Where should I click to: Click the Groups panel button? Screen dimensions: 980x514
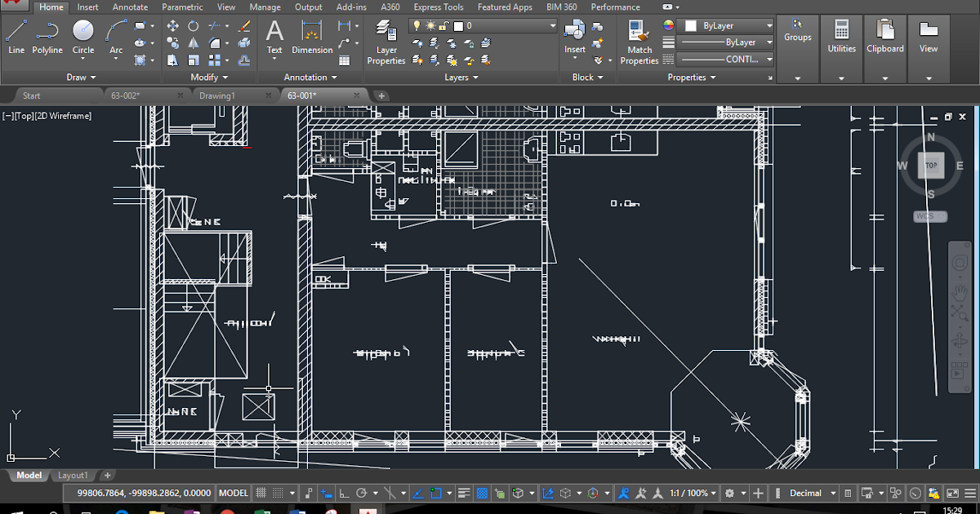pyautogui.click(x=797, y=37)
